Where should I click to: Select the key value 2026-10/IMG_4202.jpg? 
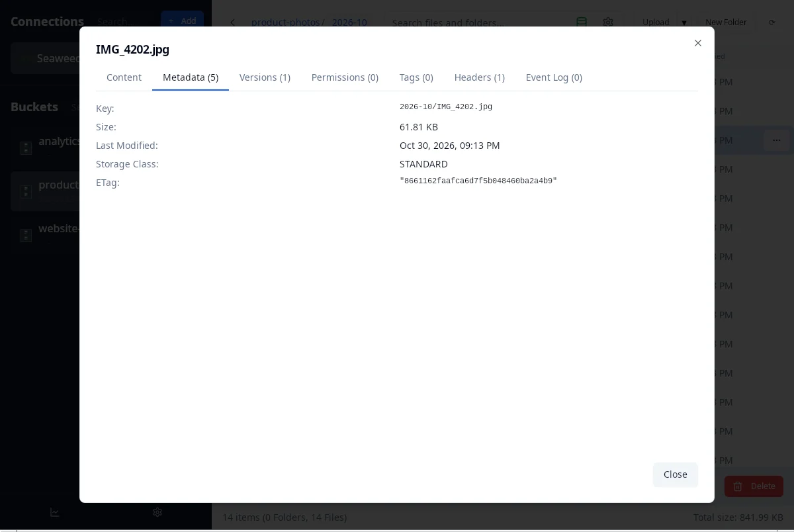[x=446, y=107]
